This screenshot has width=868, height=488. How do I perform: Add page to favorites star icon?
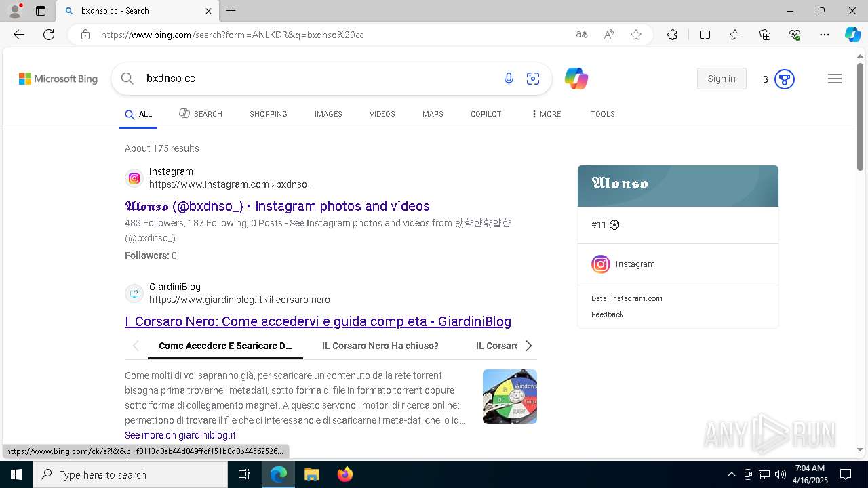coord(636,35)
